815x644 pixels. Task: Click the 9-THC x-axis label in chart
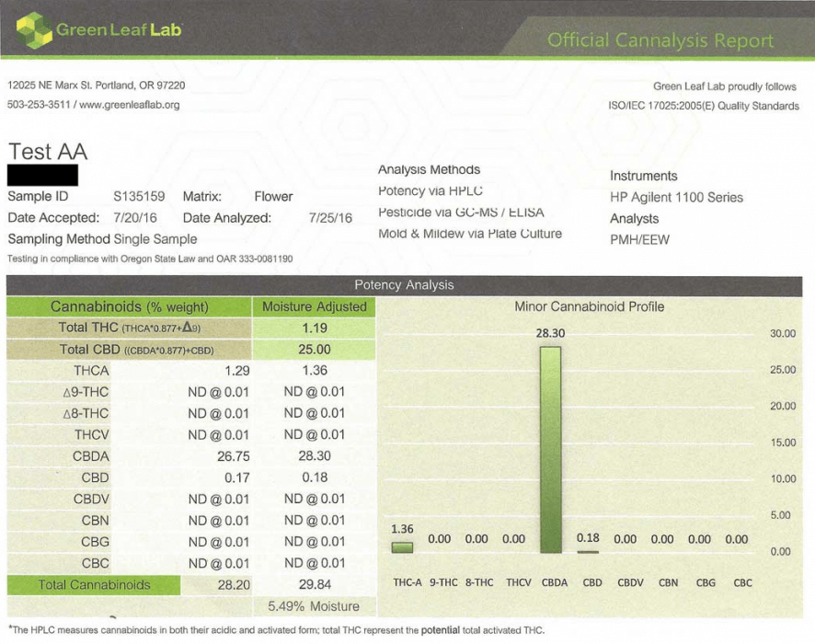tap(443, 582)
